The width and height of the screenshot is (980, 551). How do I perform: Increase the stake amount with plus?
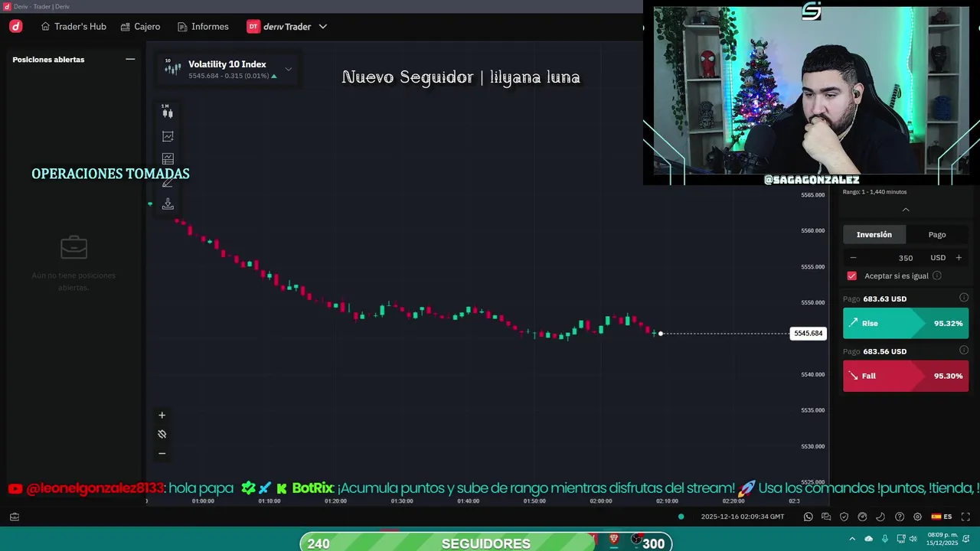coord(959,258)
